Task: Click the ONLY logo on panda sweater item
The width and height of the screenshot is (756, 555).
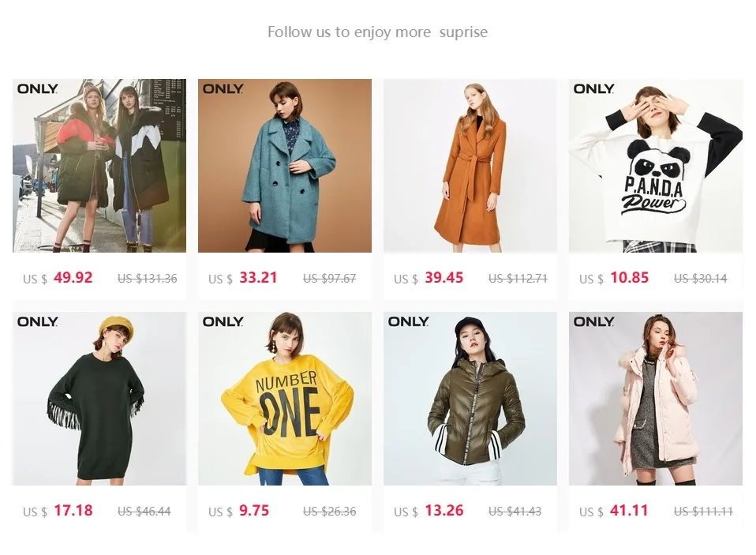Action: click(593, 88)
